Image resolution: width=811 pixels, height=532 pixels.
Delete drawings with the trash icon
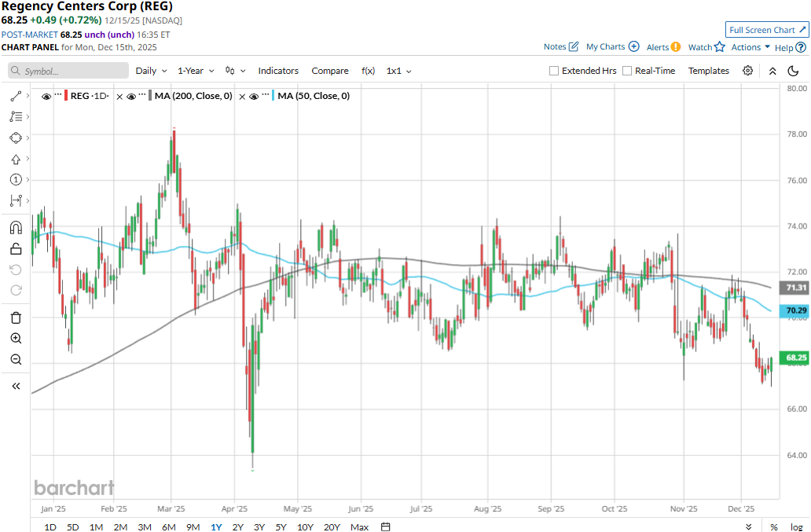pos(16,317)
